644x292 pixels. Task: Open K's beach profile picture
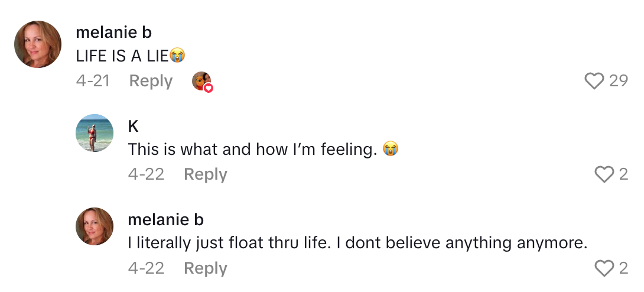95,133
